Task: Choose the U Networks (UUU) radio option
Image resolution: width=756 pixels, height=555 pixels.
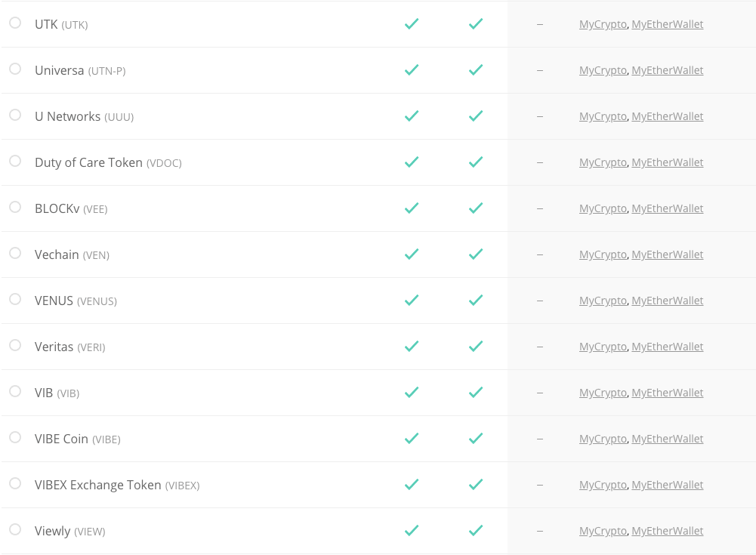Action: [15, 115]
